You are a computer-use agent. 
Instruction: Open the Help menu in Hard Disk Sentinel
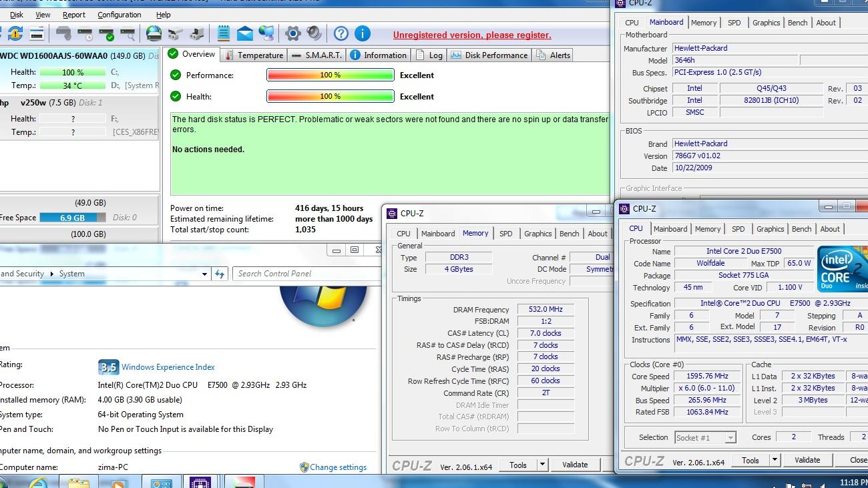click(164, 15)
